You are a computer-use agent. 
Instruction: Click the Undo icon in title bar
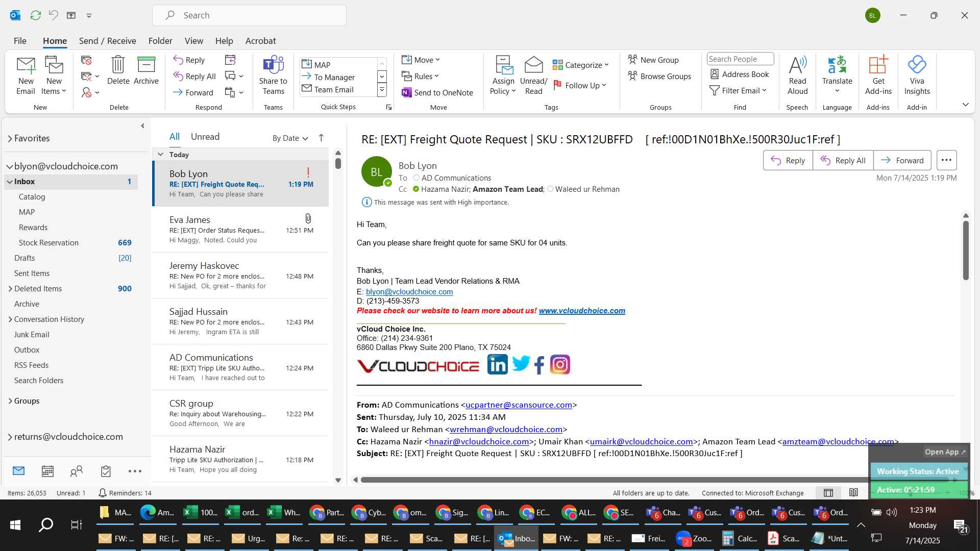(53, 15)
